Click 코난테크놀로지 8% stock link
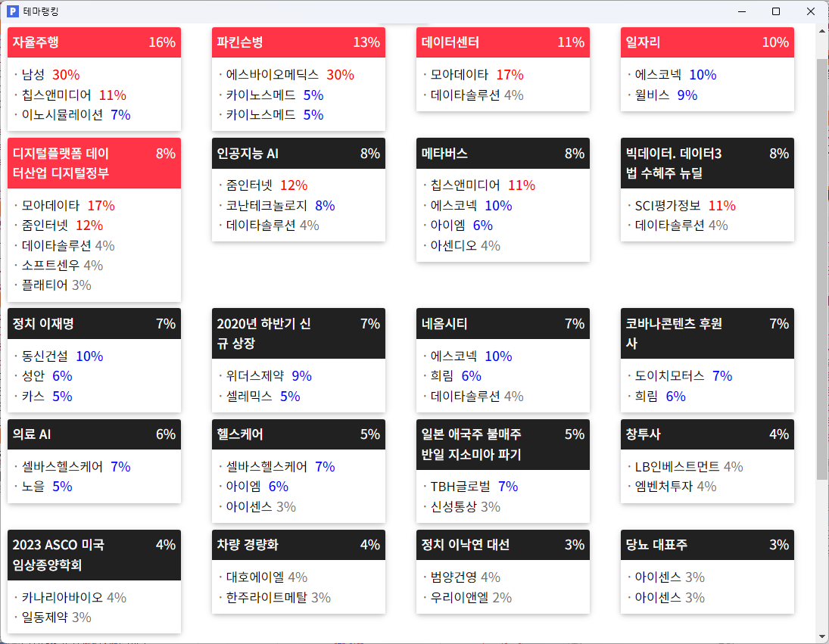Screen dimensions: 829x644 coord(280,206)
